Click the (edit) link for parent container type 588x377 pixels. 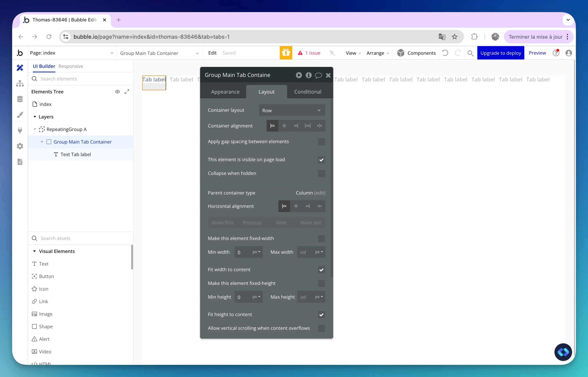[x=320, y=193]
